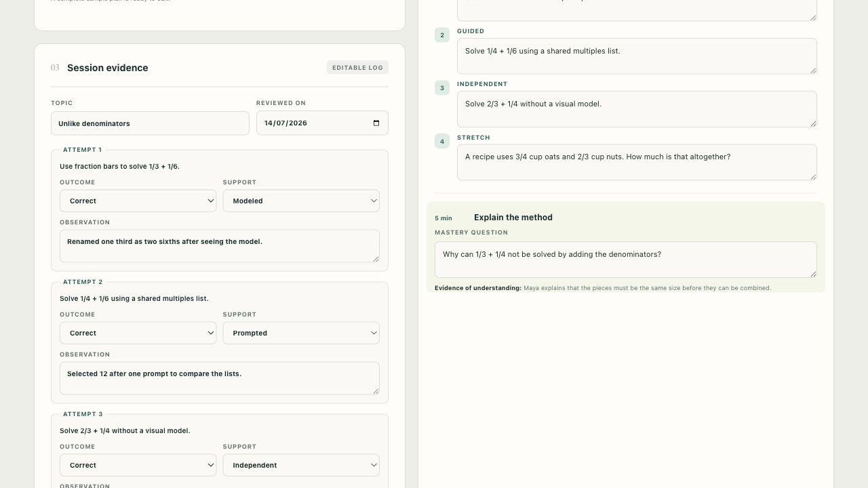Image resolution: width=868 pixels, height=488 pixels.
Task: Click prompt text "Use fraction bars to solve 1/3 + 1/6."
Action: point(119,166)
